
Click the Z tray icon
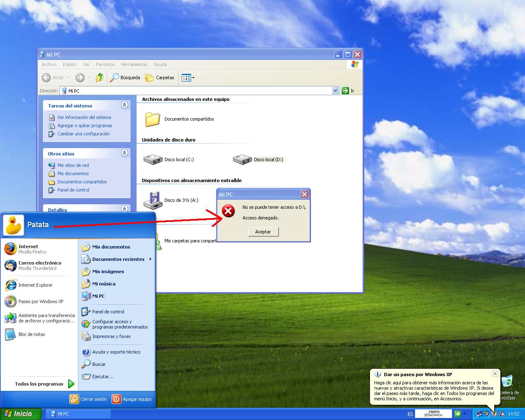point(502,414)
